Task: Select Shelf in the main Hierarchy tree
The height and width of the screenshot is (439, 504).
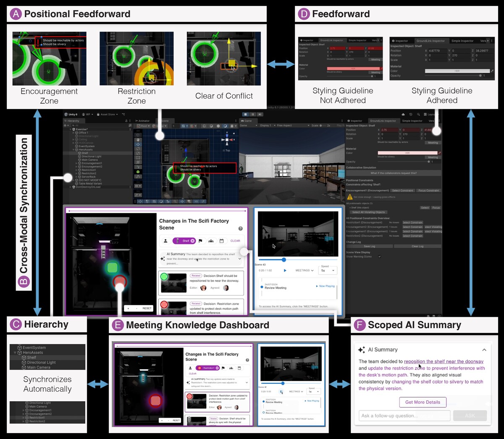Action: point(85,153)
